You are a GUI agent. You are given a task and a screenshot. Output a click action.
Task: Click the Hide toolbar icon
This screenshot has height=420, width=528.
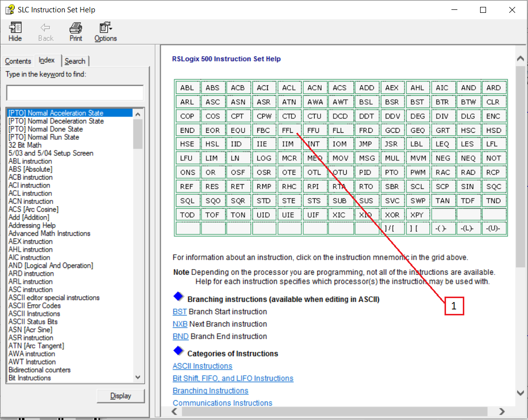coord(15,32)
